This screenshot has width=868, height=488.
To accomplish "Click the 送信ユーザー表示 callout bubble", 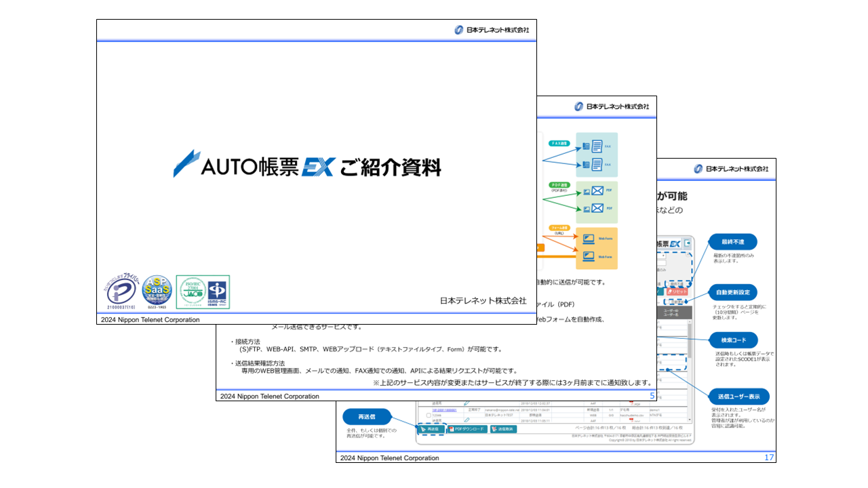I will (738, 396).
